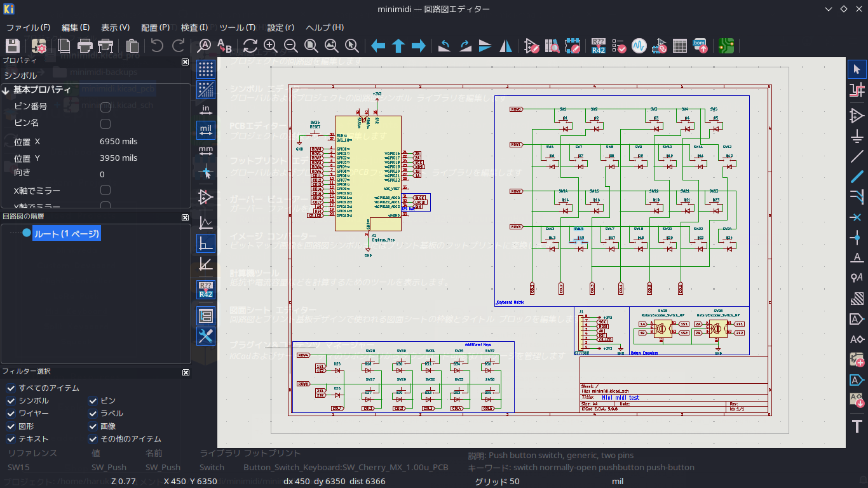
Task: Select the highlight net tool
Action: click(x=857, y=91)
